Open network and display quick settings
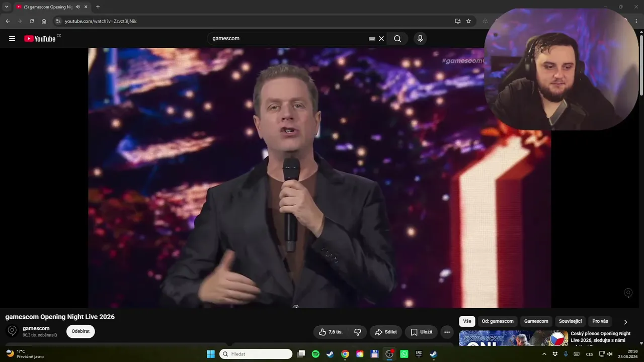 click(602, 354)
